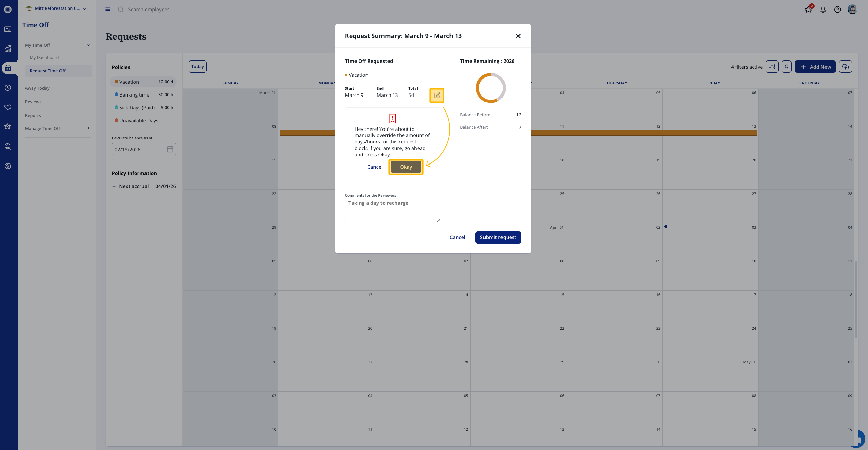Viewport: 868px width, 450px height.
Task: Click the Submit request button
Action: (x=498, y=237)
